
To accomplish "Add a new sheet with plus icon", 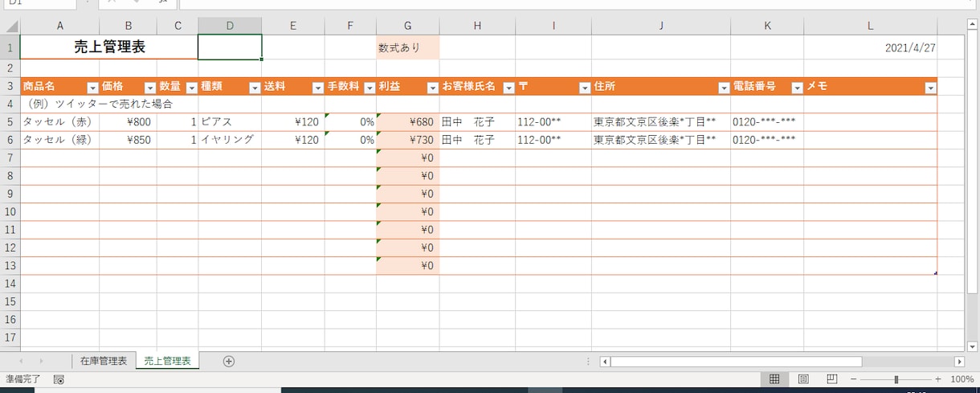I will [x=229, y=362].
